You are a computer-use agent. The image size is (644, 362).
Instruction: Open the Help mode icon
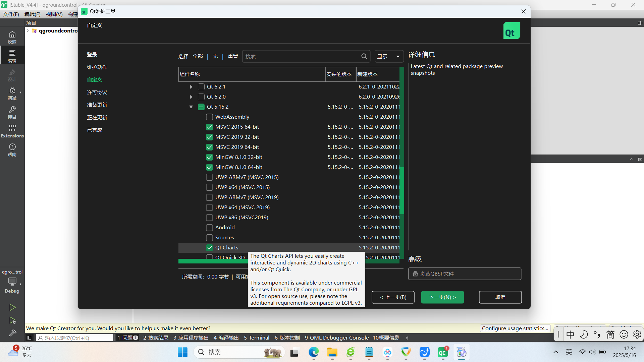click(x=12, y=149)
